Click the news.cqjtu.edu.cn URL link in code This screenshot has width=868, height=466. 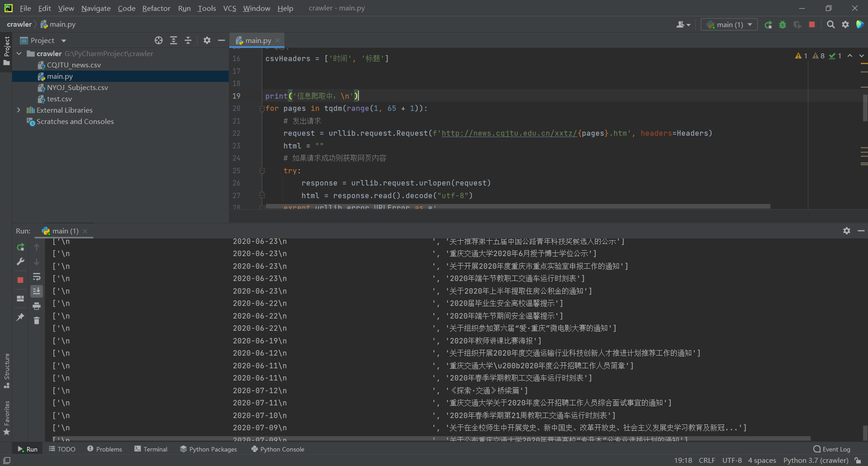tap(509, 133)
